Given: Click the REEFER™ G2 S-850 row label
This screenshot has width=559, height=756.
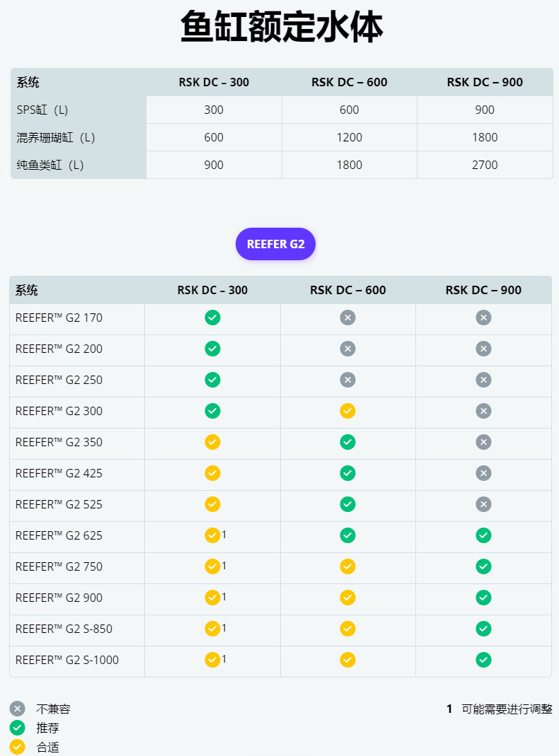Looking at the screenshot, I should coord(64,629).
